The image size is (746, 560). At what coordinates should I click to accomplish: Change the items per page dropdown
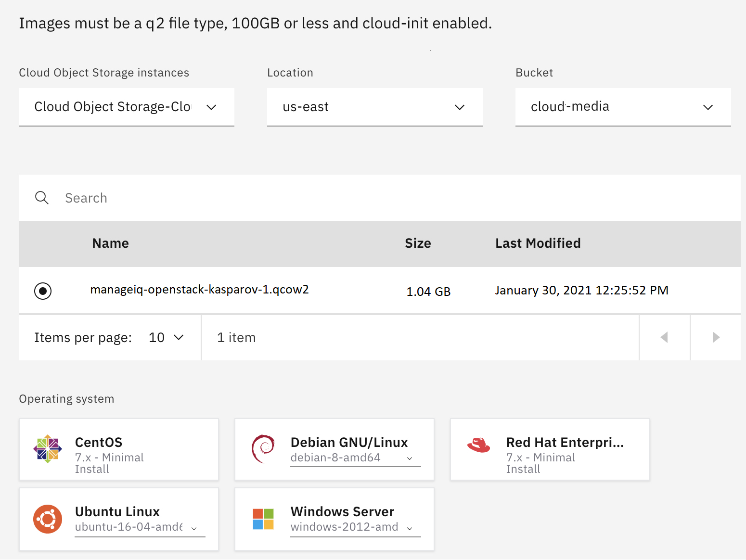point(166,338)
